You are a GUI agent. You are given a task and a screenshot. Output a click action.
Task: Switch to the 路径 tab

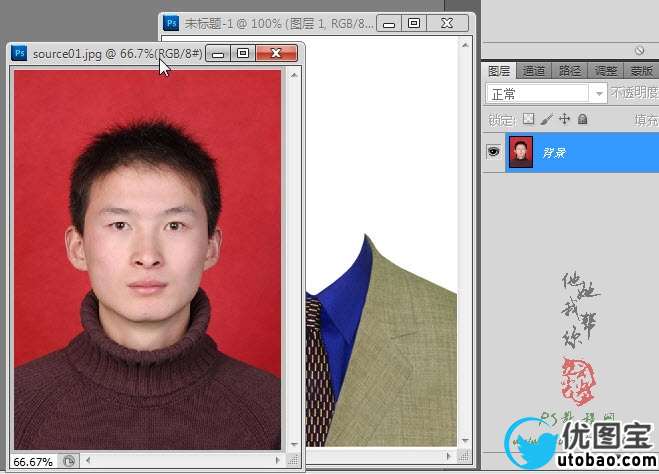coord(570,71)
